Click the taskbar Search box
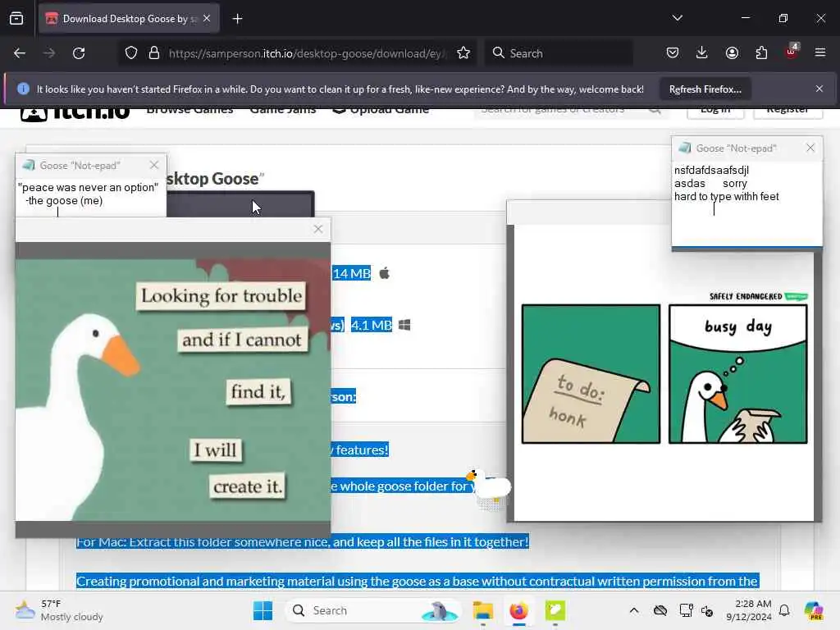This screenshot has width=840, height=630. pyautogui.click(x=374, y=610)
